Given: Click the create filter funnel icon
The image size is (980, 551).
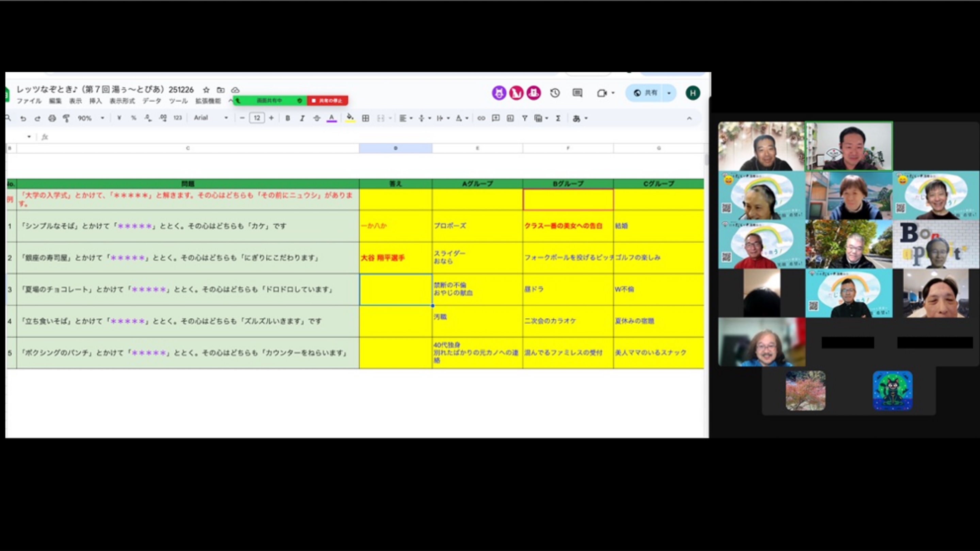Looking at the screenshot, I should tap(525, 118).
